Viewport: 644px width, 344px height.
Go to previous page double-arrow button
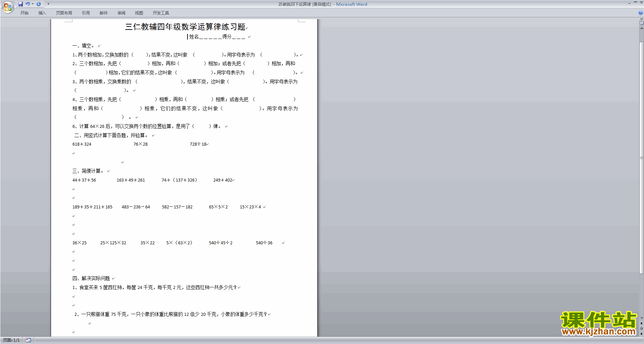click(x=641, y=323)
